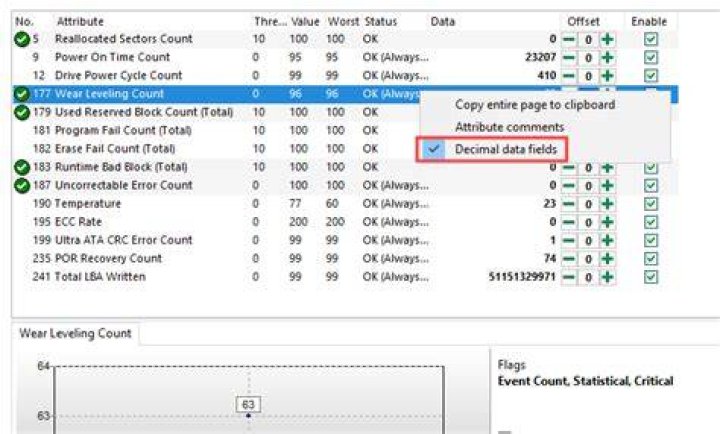Select the POR Recovery Count attribute name

point(108,259)
